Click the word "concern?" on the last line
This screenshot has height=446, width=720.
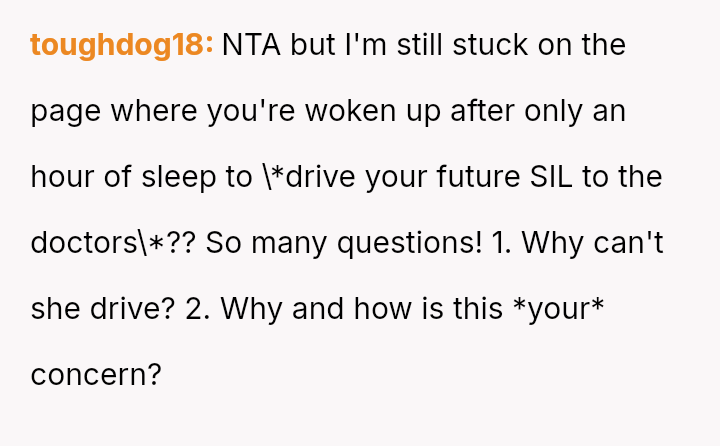point(96,374)
